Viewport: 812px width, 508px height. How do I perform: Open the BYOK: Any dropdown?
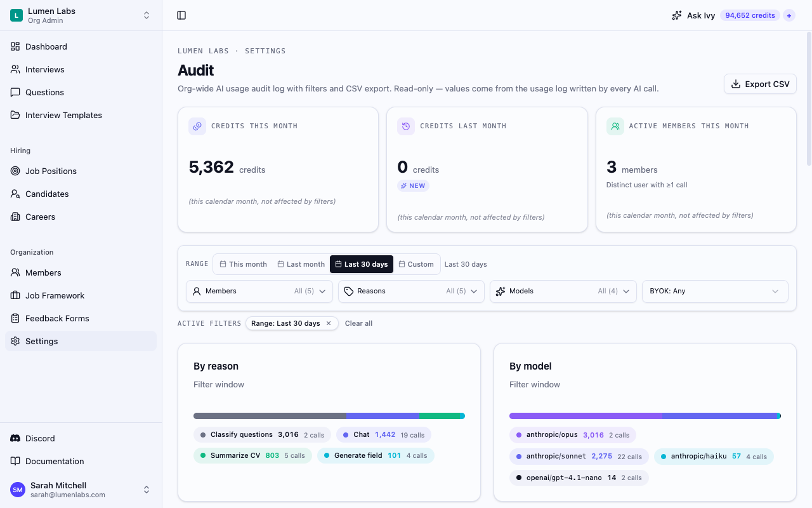[715, 291]
